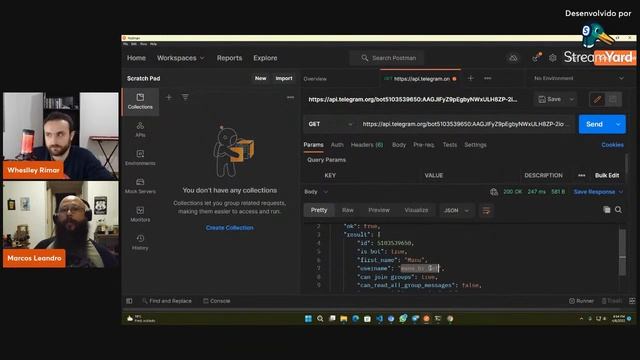640x360 pixels.
Task: Open the Environments sidebar panel
Action: pyautogui.click(x=140, y=158)
